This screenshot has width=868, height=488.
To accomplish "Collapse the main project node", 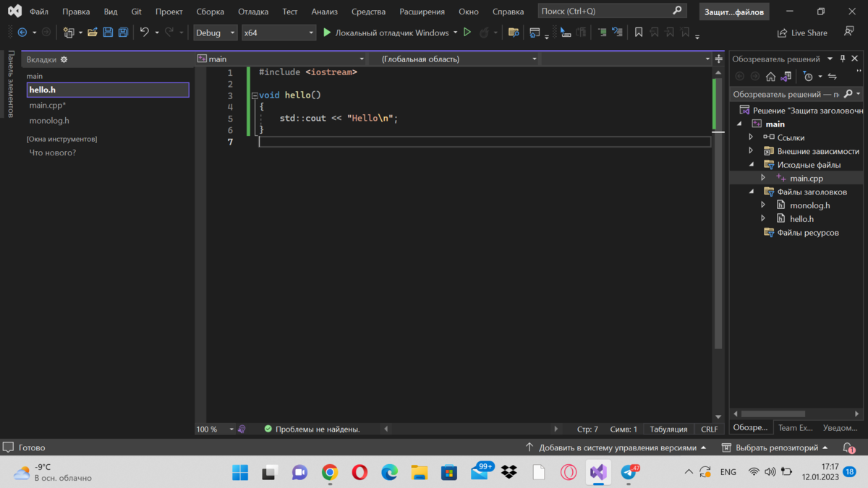I will [739, 124].
